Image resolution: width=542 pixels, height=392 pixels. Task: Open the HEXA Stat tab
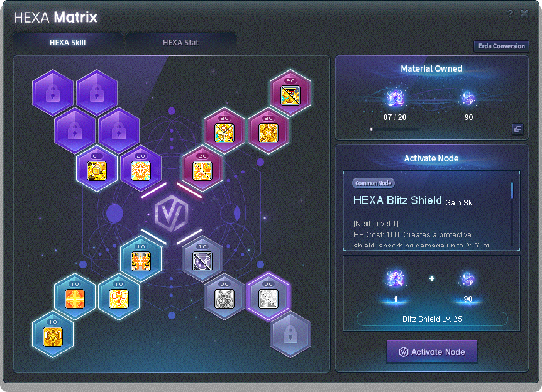pyautogui.click(x=181, y=43)
